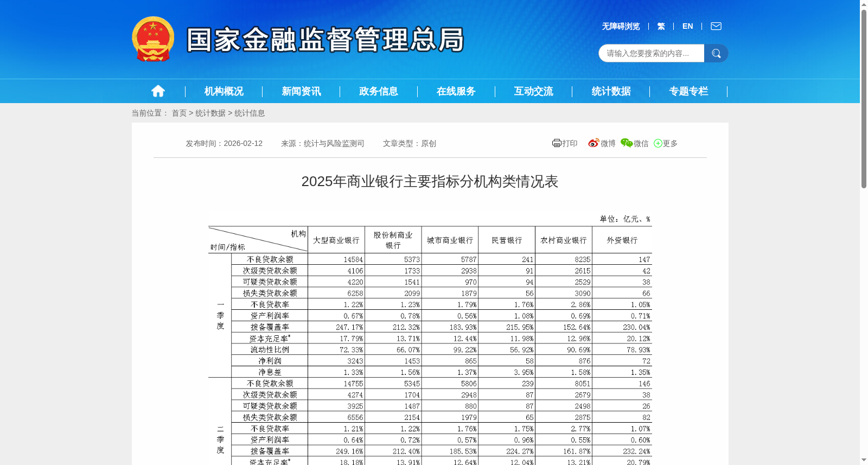Open 在线服务 menu
This screenshot has width=868, height=465.
pyautogui.click(x=456, y=91)
